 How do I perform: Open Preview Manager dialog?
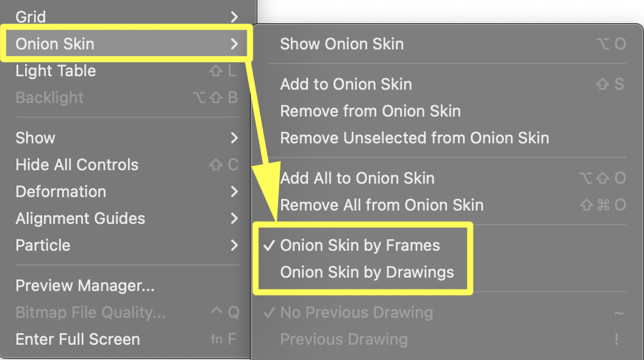pyautogui.click(x=85, y=286)
